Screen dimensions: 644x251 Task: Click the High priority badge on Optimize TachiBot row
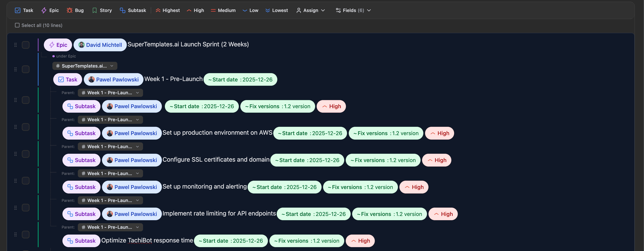coord(360,241)
